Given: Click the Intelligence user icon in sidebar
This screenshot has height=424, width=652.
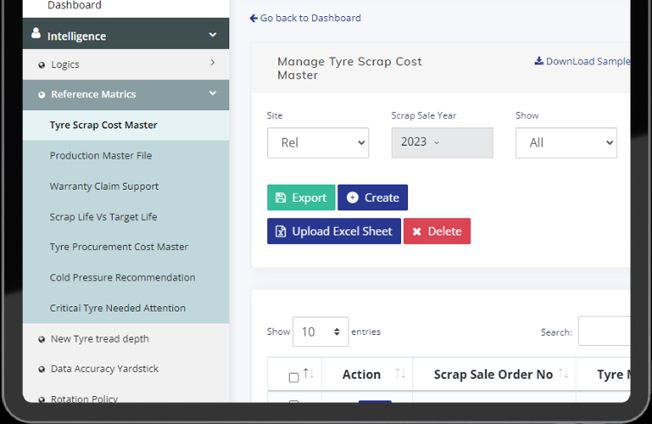Looking at the screenshot, I should 37,35.
